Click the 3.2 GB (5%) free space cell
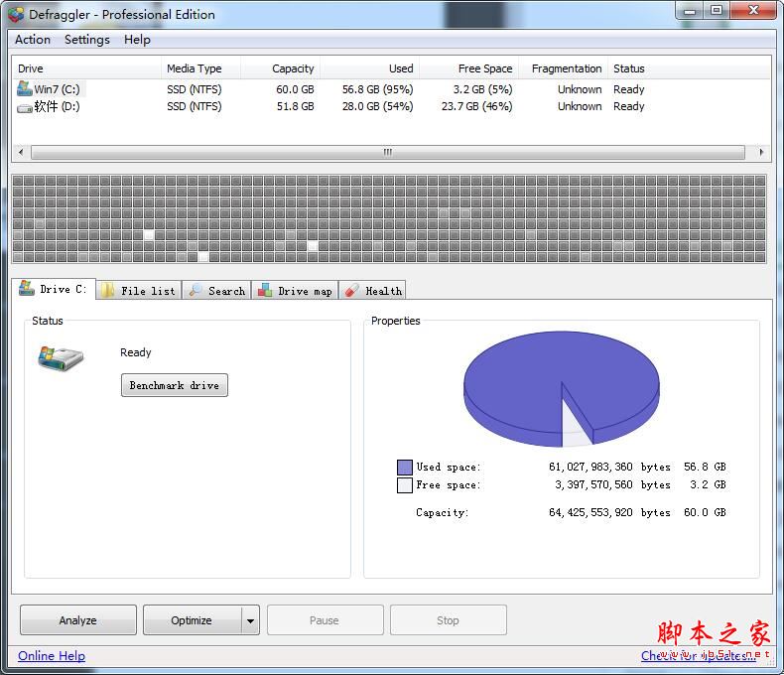This screenshot has width=784, height=675. click(482, 89)
